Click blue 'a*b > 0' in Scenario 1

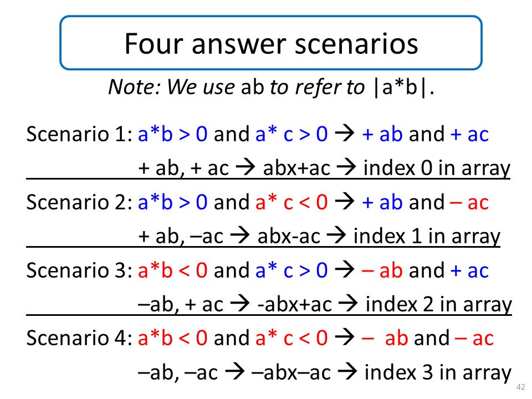coord(173,134)
